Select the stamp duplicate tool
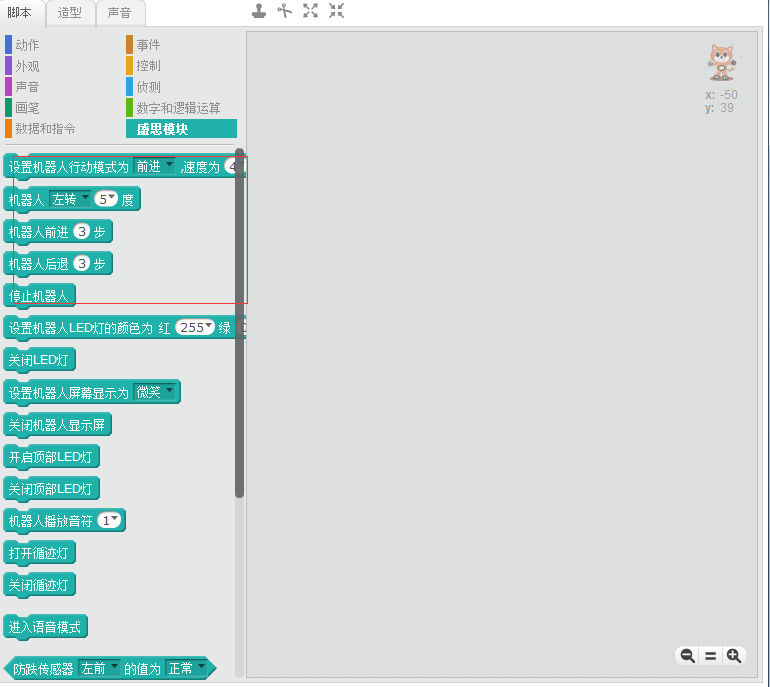 [x=259, y=11]
